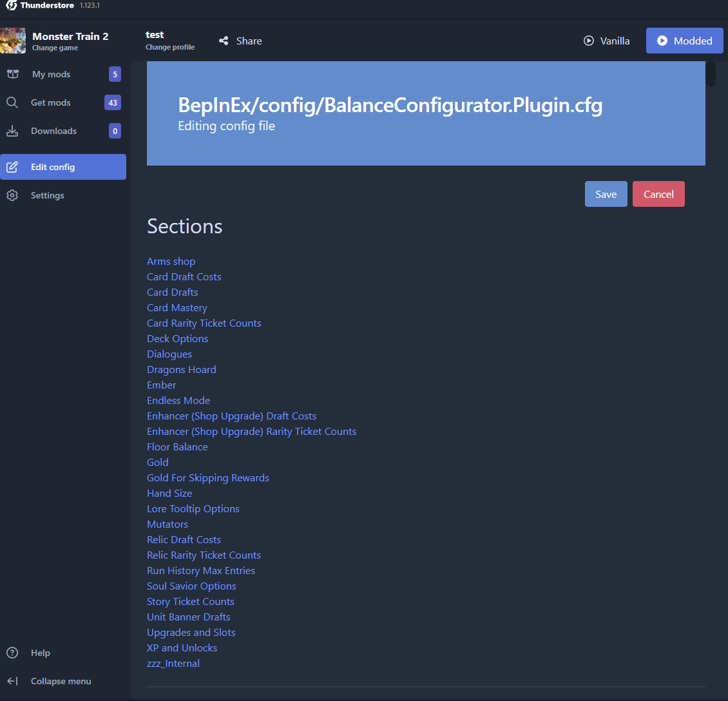
Task: Go to Floor Balance section
Action: coord(177,447)
